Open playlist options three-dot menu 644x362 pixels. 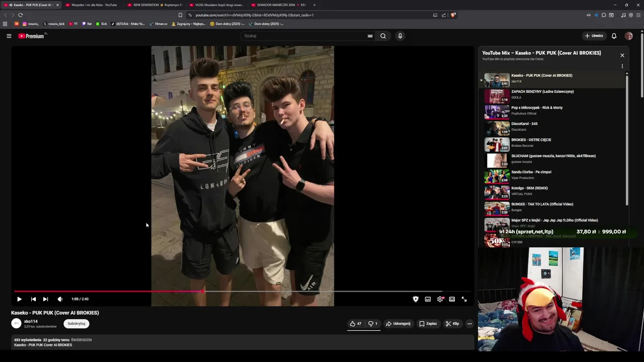(x=622, y=66)
